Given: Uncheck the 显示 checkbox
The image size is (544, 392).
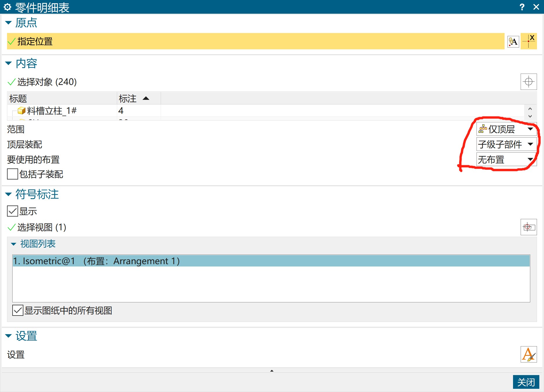Looking at the screenshot, I should [13, 211].
